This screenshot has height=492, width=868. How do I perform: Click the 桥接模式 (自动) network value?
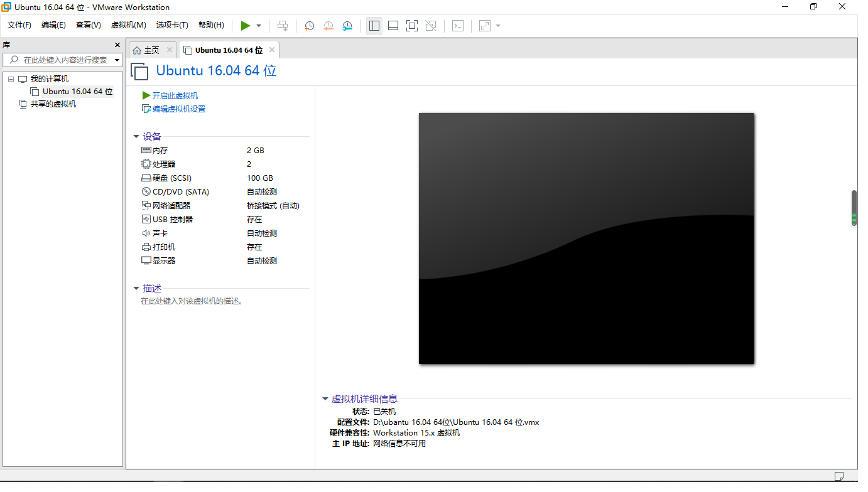click(273, 206)
